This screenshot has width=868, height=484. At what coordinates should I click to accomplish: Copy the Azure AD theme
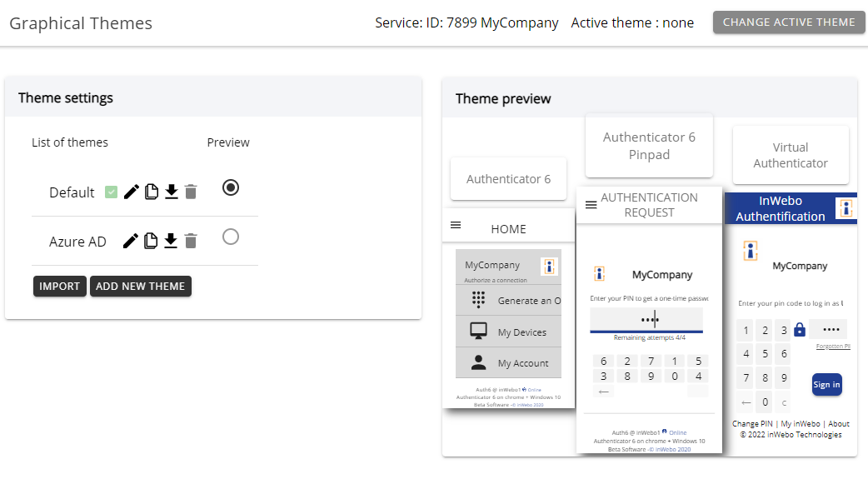[x=151, y=242]
